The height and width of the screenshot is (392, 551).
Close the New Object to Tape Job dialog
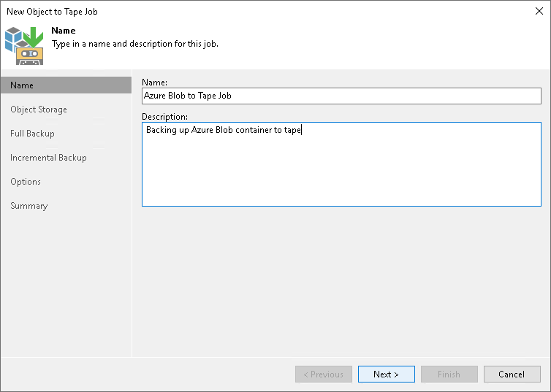coord(539,12)
